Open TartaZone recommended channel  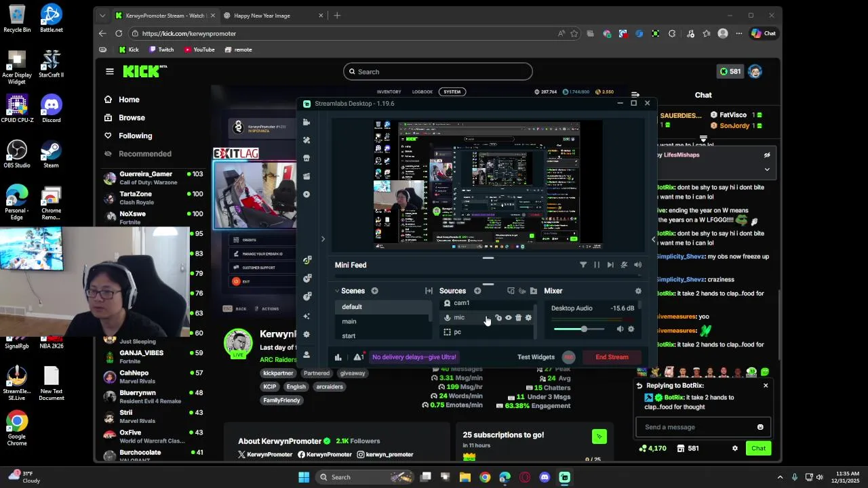pos(153,197)
